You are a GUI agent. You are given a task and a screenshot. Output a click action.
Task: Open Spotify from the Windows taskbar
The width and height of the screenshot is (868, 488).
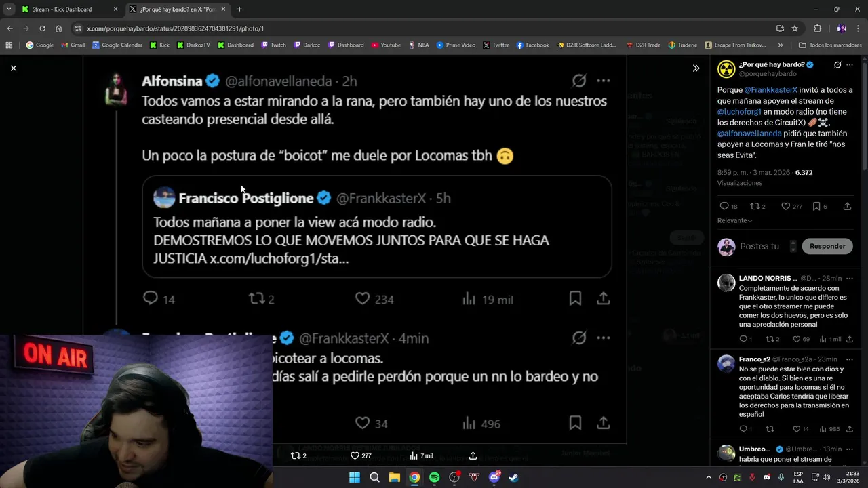434,477
